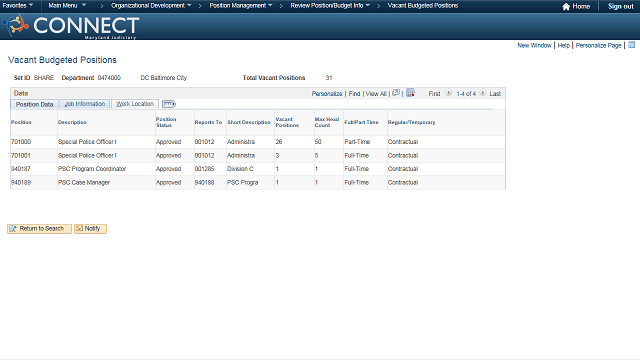Click the Return to Search button
The height and width of the screenshot is (360, 640).
coord(39,229)
